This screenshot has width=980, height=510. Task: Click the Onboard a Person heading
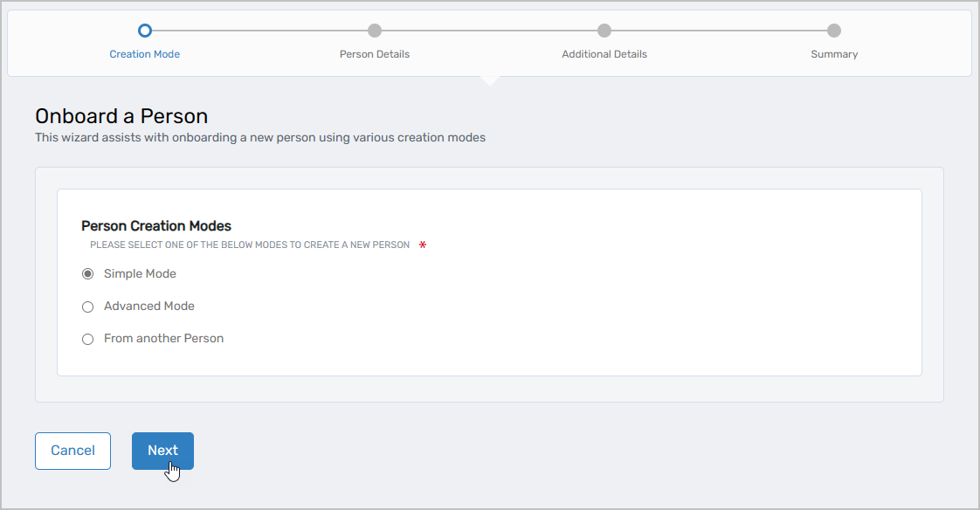click(x=121, y=115)
